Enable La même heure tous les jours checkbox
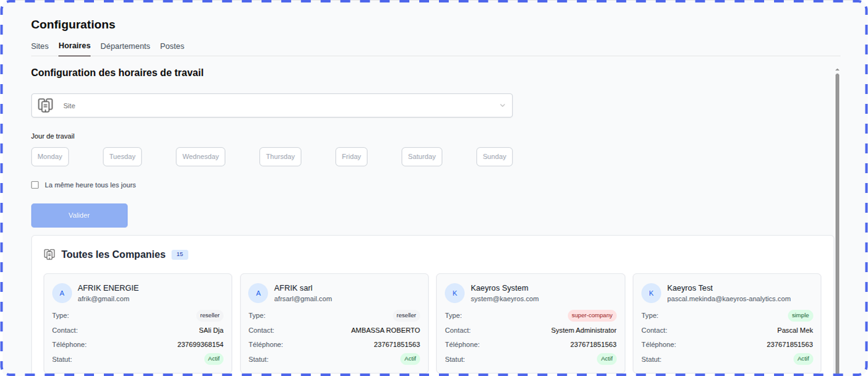Screen dimensions: 868x376 pos(35,185)
